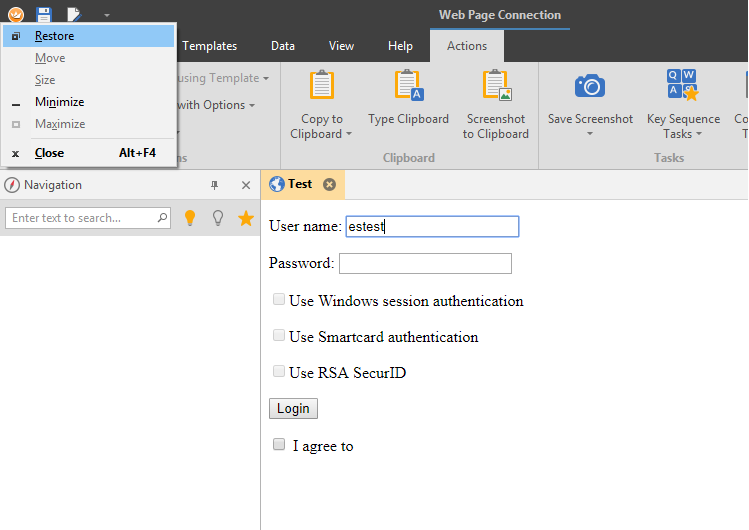
Task: Click the Screenshot to Clipboard icon
Action: click(495, 87)
